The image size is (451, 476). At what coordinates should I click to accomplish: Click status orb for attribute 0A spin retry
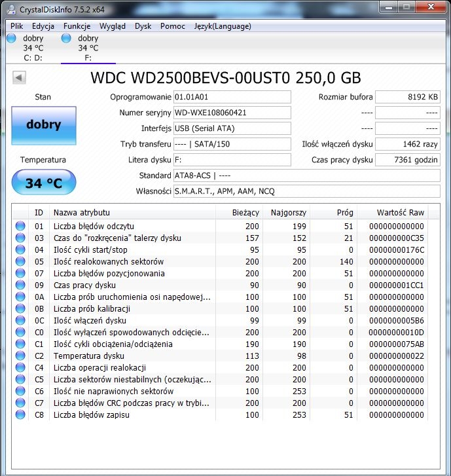(x=20, y=297)
